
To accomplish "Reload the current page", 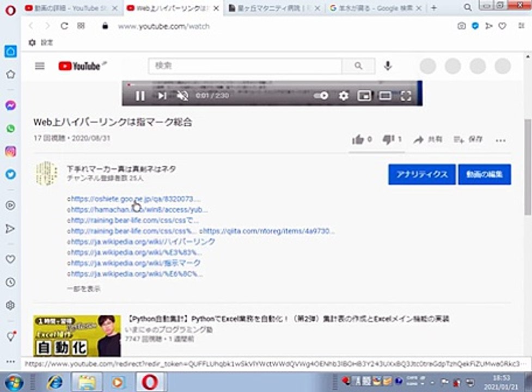I will point(64,26).
